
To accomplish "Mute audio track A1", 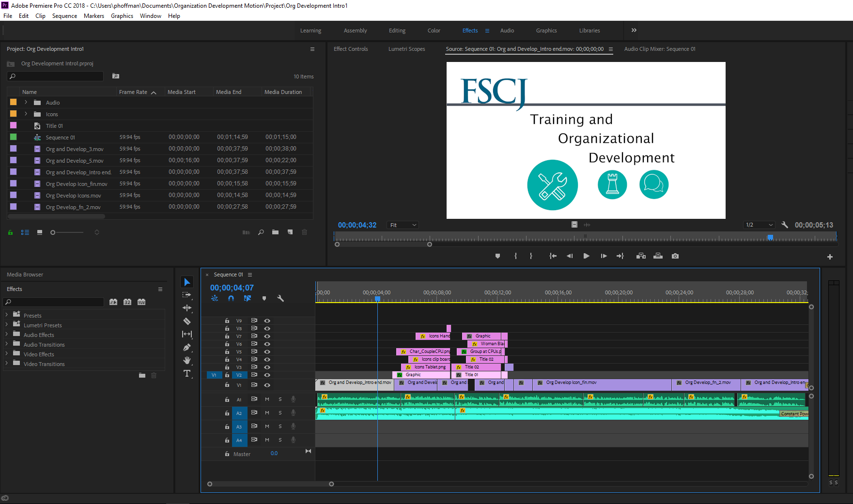I will click(267, 399).
